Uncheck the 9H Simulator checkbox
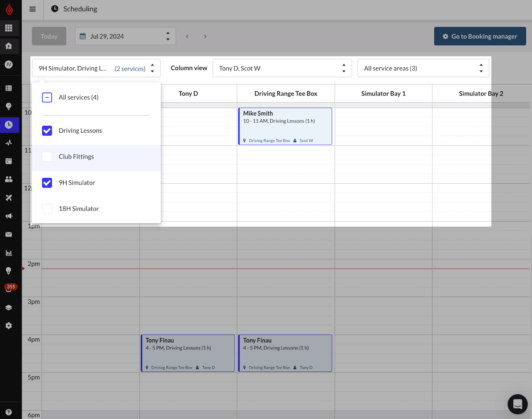This screenshot has height=419, width=532. coord(47,183)
